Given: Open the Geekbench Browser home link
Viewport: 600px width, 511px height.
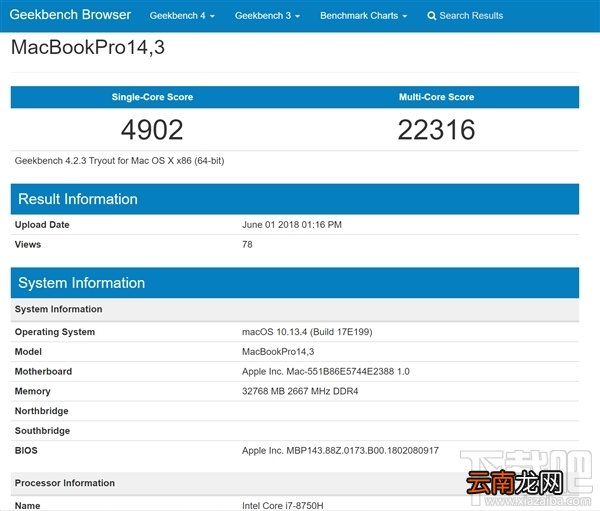Looking at the screenshot, I should point(70,15).
